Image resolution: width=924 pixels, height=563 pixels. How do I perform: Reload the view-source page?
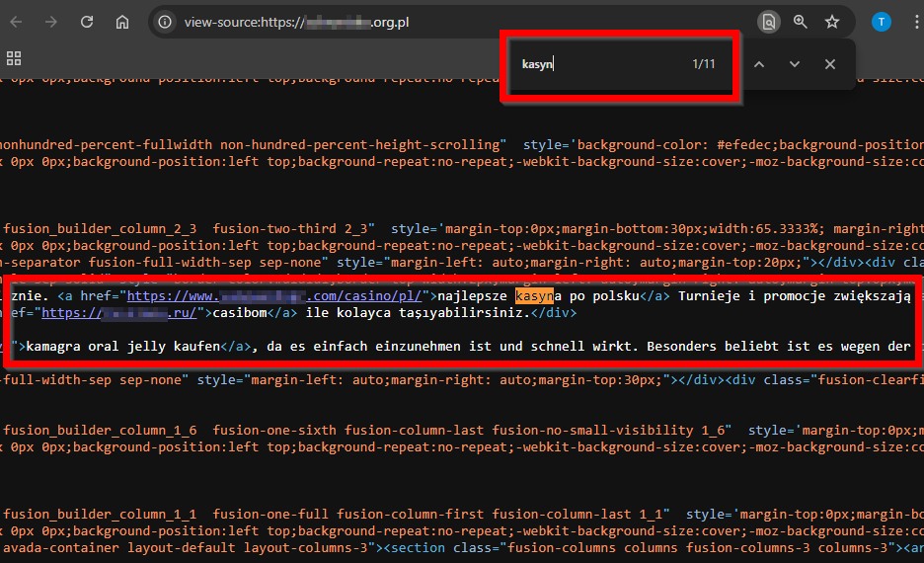click(x=87, y=22)
